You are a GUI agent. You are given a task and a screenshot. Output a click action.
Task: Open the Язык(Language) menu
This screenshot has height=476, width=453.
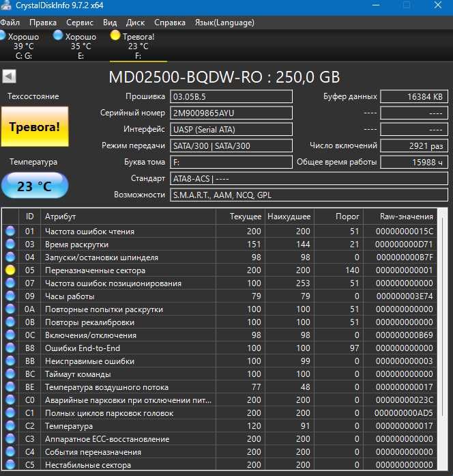(224, 23)
